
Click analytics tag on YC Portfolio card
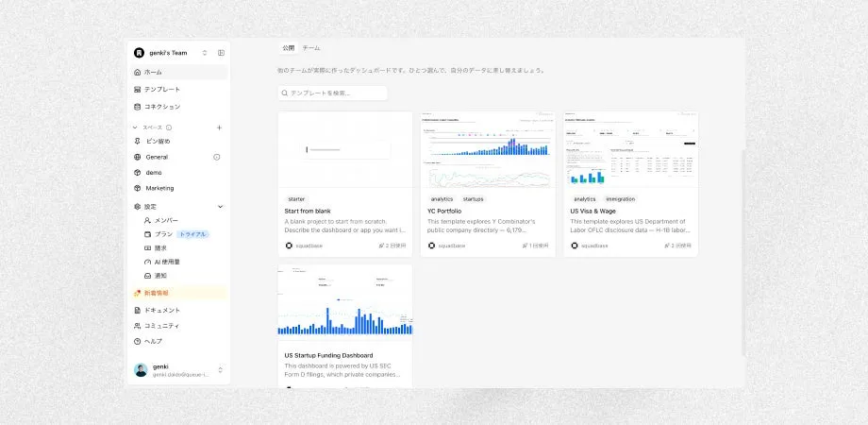[442, 199]
